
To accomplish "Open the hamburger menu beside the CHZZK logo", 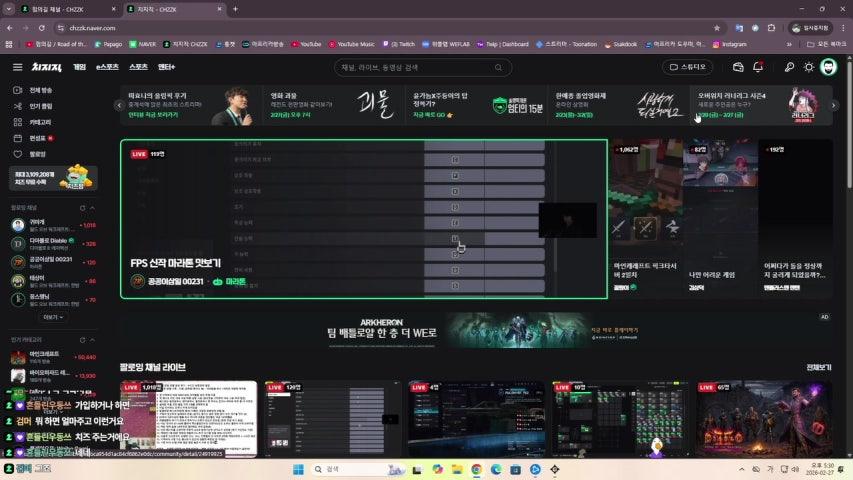I will coord(17,67).
